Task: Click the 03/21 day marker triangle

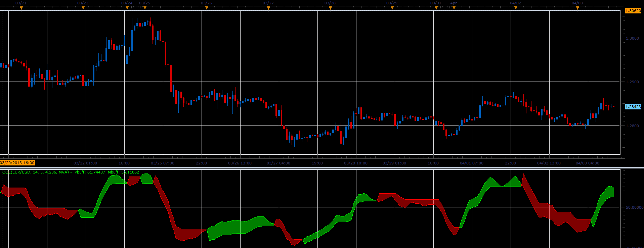Action: pyautogui.click(x=21, y=8)
